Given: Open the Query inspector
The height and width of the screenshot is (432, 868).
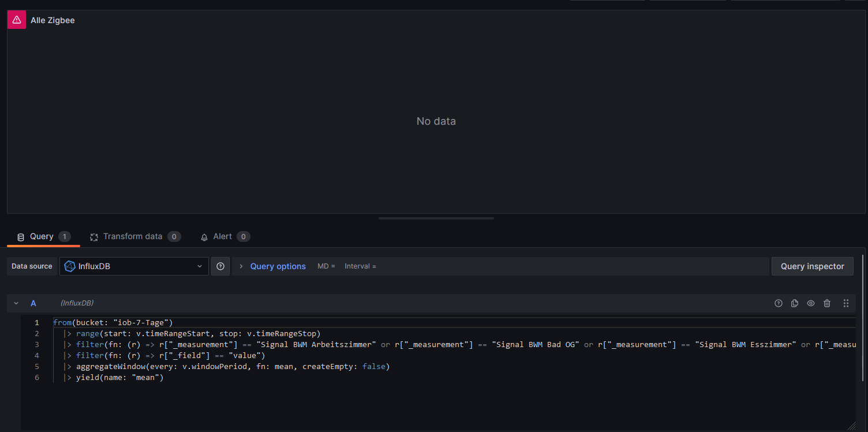Looking at the screenshot, I should 812,266.
